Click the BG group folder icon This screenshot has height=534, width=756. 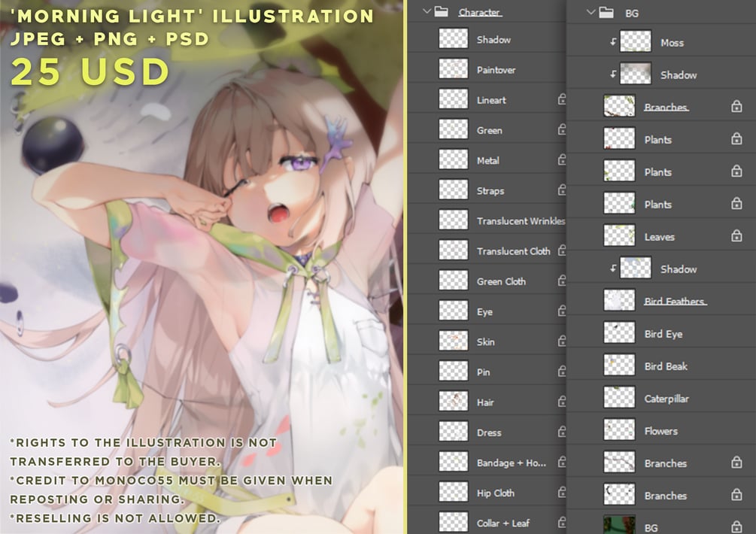pyautogui.click(x=606, y=13)
